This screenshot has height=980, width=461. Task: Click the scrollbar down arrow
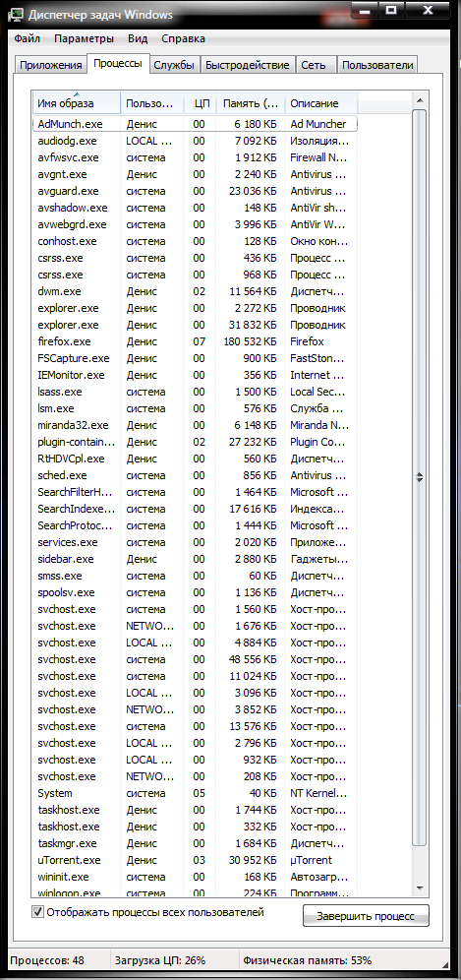point(420,888)
